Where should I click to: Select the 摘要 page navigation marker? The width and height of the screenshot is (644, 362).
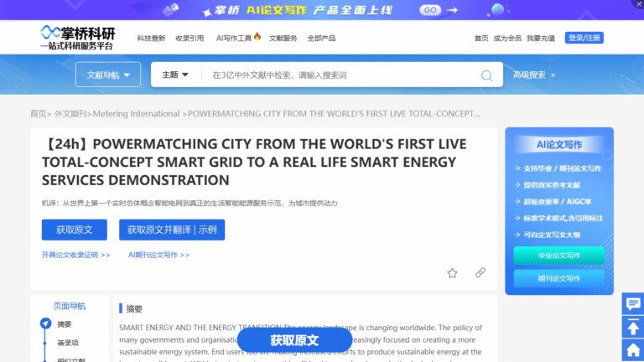click(x=46, y=323)
